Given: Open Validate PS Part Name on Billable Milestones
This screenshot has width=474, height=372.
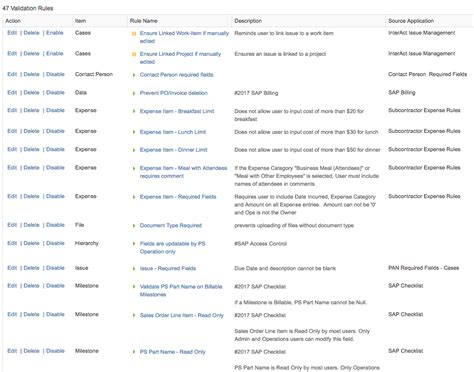Looking at the screenshot, I should point(181,291).
